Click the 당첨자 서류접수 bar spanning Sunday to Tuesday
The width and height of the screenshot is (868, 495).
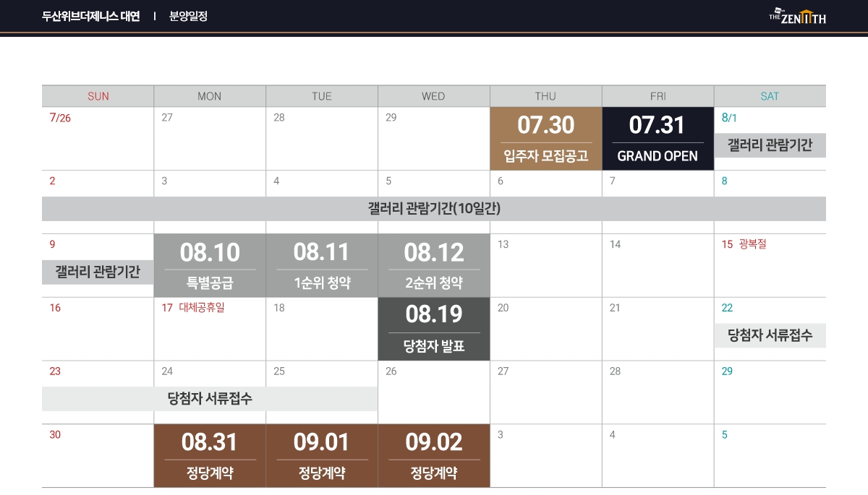pyautogui.click(x=210, y=399)
